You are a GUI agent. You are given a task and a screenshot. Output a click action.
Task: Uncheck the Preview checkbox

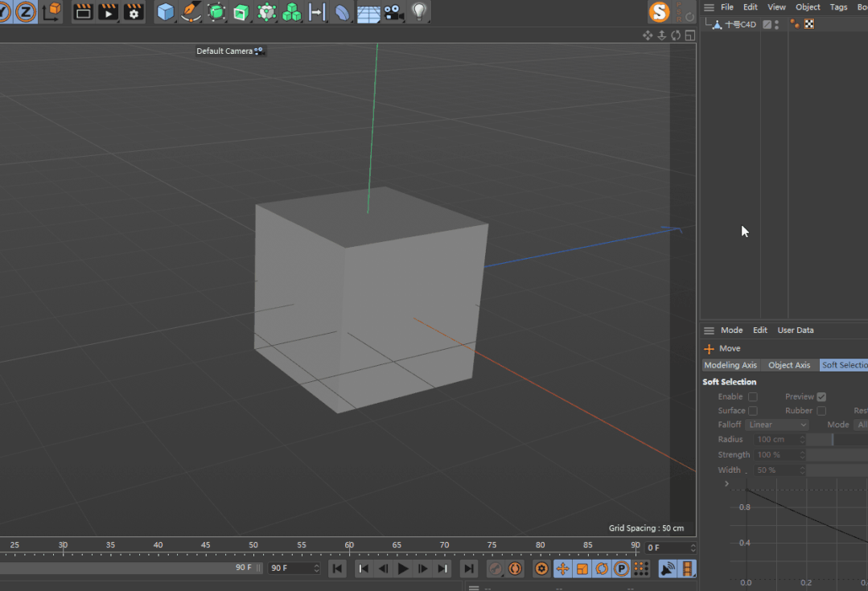(x=821, y=396)
